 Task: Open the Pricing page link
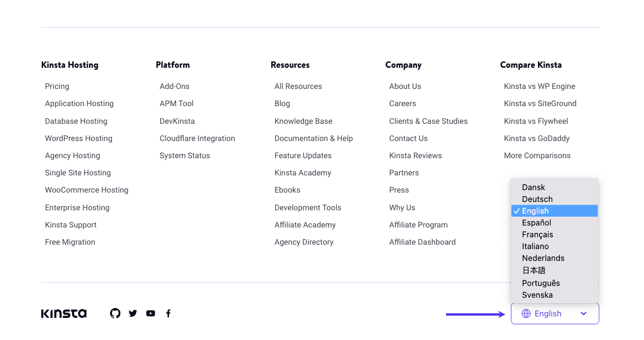[x=57, y=86]
